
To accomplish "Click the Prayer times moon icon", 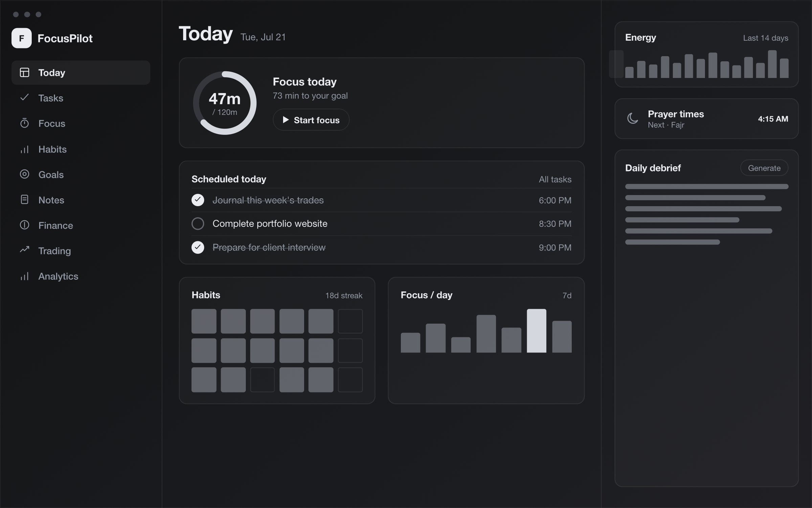I will tap(632, 119).
